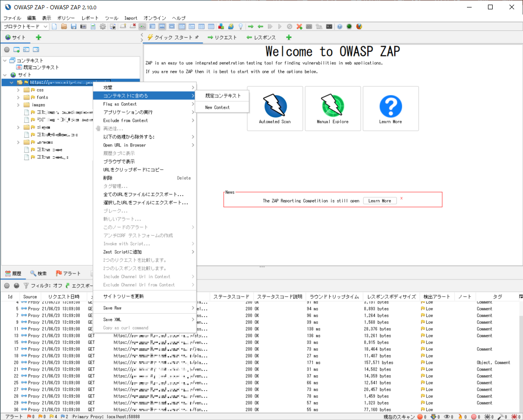Expand the fonts folder in site tree
Image resolution: width=523 pixels, height=420 pixels.
(18, 98)
